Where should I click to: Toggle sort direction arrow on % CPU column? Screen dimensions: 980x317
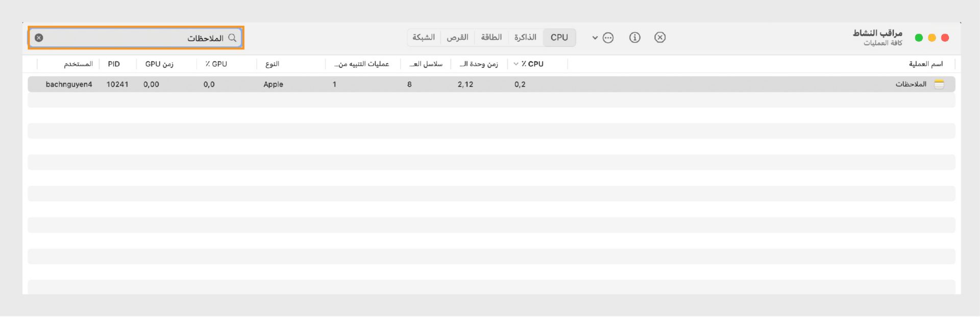[516, 64]
